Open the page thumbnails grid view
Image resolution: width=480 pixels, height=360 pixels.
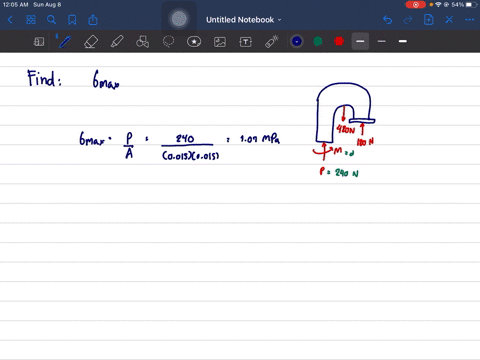pyautogui.click(x=31, y=20)
